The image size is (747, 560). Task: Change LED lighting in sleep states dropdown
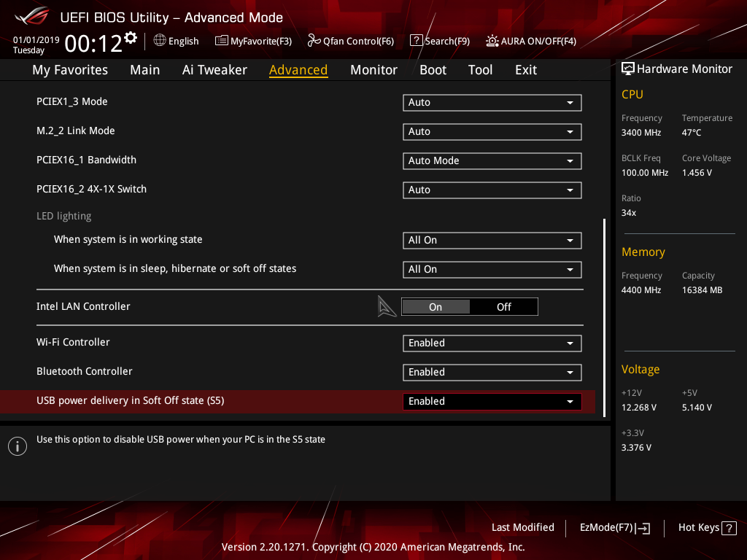492,270
